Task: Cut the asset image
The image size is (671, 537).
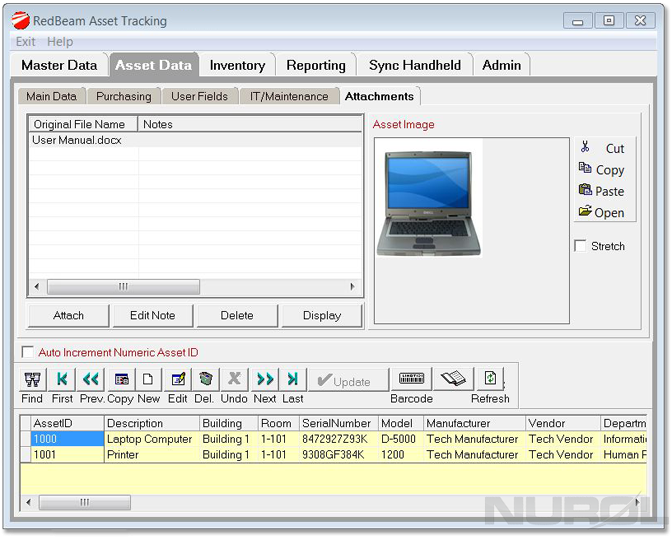Action: click(604, 148)
